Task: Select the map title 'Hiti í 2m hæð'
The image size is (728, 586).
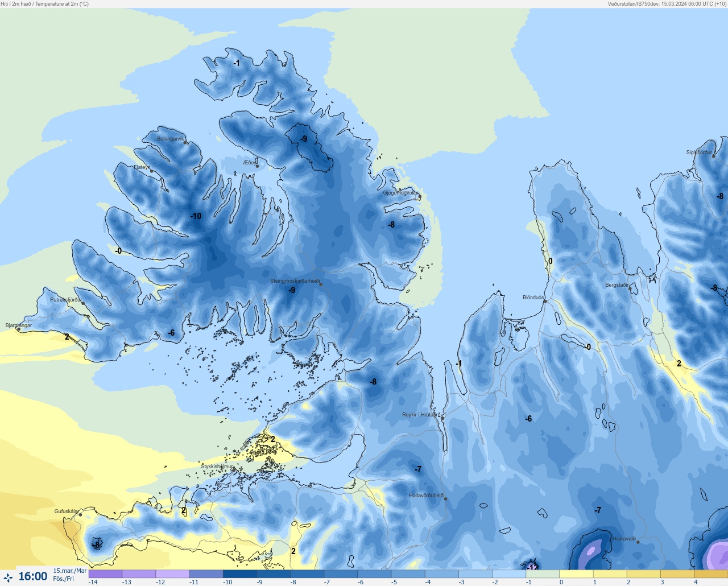Action: 16,4
